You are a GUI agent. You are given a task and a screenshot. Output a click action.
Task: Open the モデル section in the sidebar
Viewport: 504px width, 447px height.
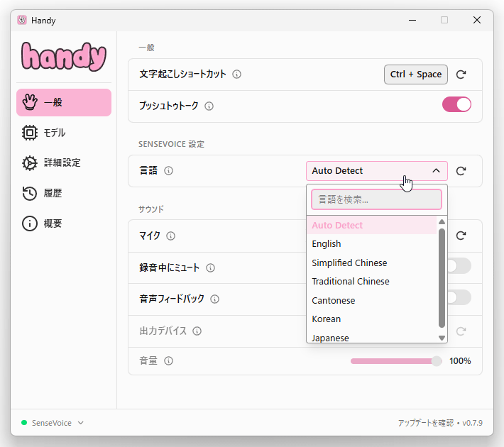(x=55, y=133)
